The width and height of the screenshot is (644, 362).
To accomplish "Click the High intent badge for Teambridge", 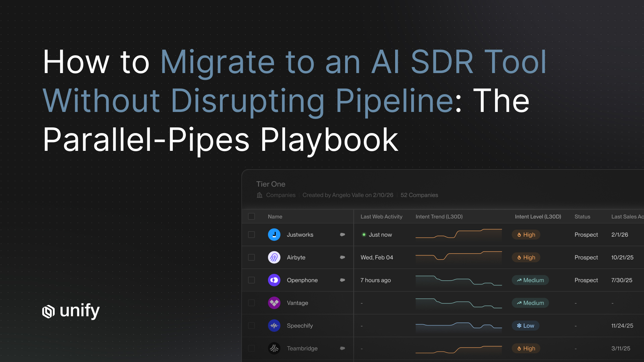I will pos(526,348).
